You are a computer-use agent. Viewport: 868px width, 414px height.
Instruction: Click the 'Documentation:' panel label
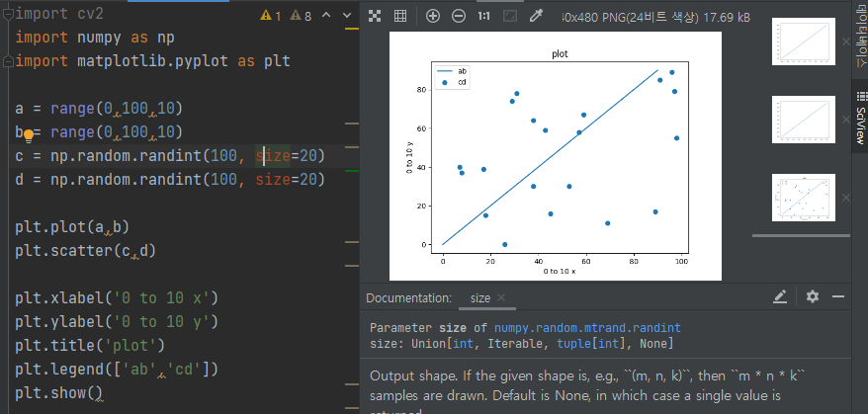(408, 297)
